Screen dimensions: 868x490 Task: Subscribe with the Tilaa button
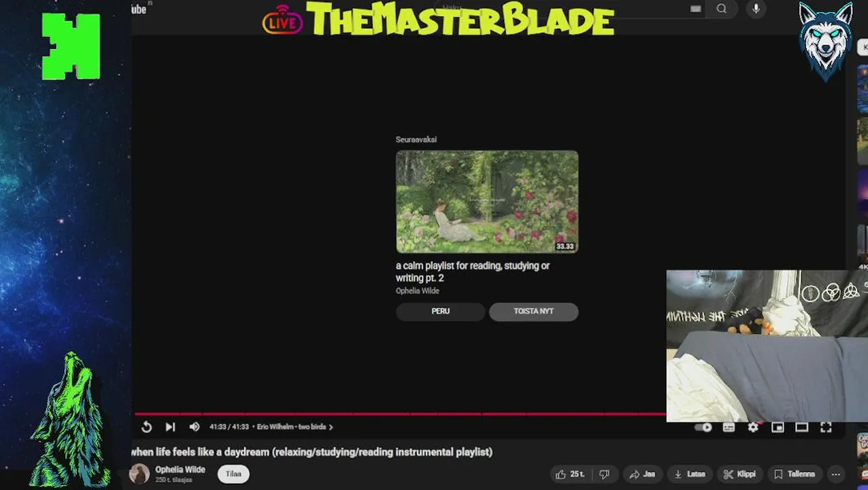pos(233,474)
